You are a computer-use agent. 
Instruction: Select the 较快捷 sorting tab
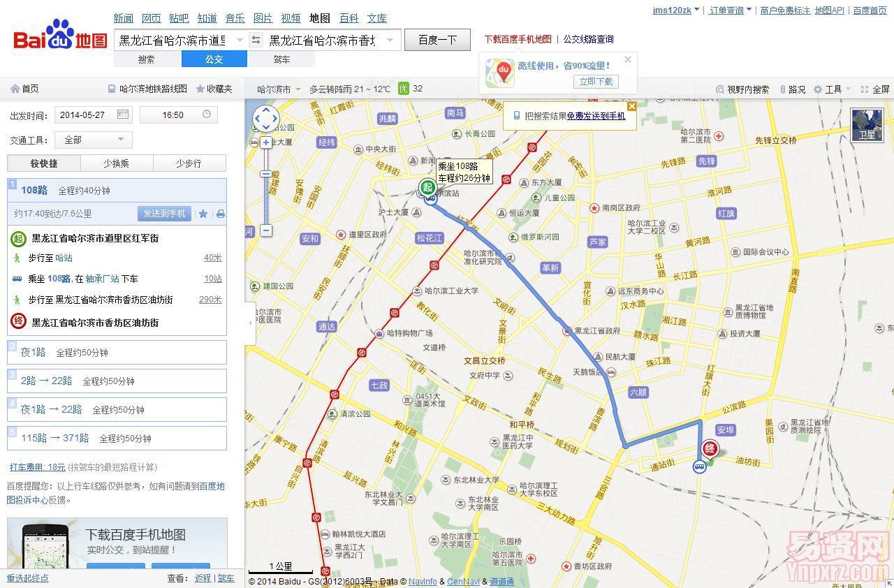(44, 163)
